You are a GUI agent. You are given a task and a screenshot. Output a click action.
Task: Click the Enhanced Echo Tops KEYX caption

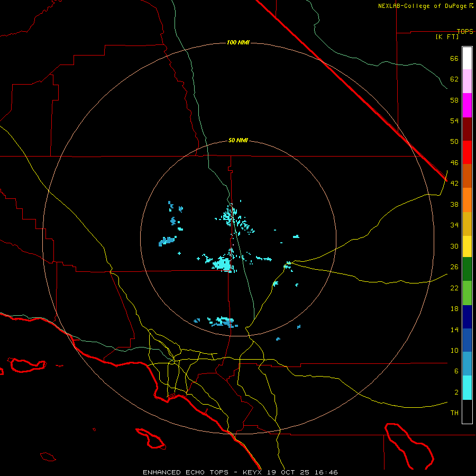[240, 472]
